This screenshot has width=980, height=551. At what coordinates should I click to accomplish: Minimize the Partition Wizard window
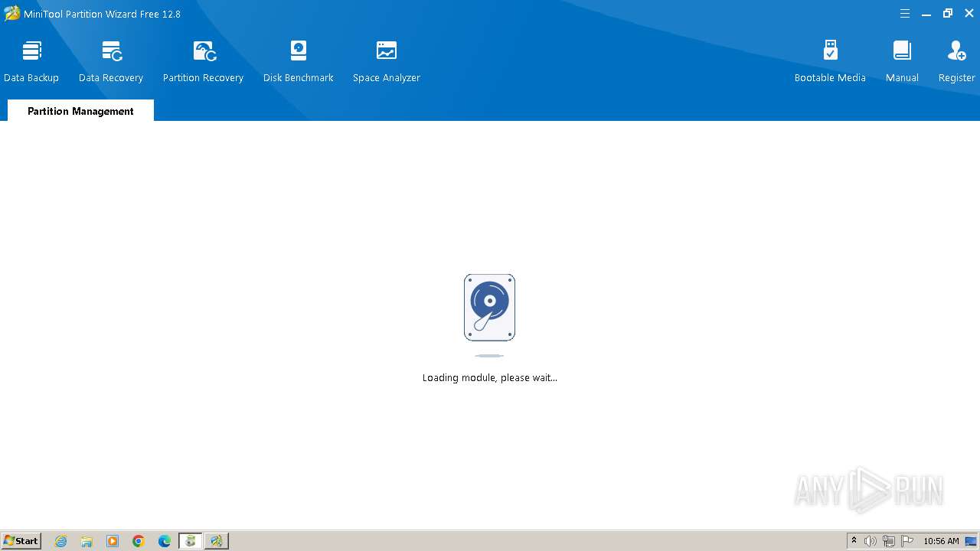pyautogui.click(x=926, y=14)
